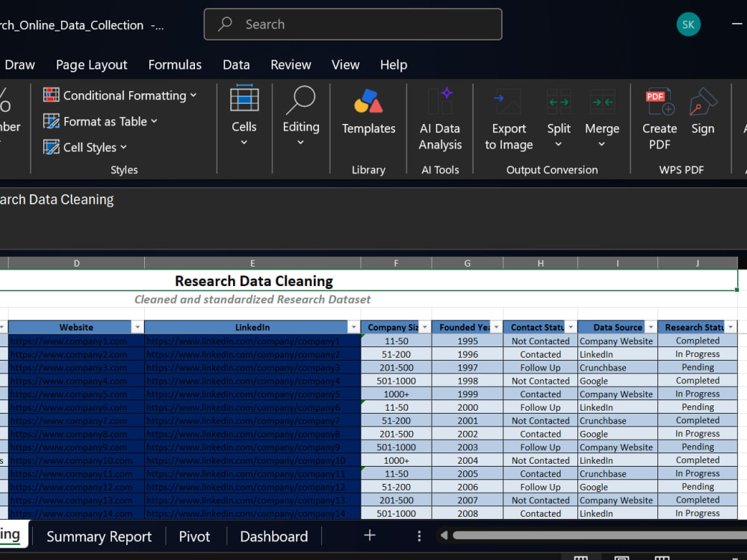
Task: Open Founded Year filter dropdown
Action: [497, 327]
